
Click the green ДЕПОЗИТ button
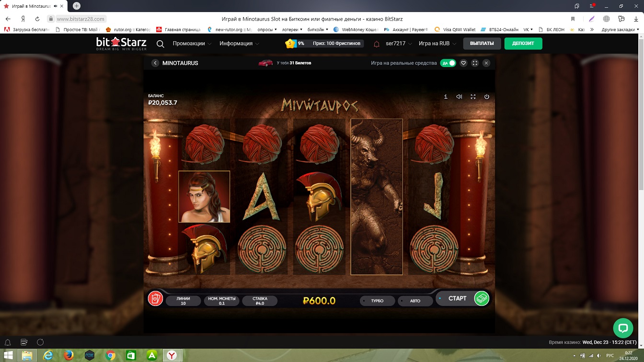pos(523,44)
